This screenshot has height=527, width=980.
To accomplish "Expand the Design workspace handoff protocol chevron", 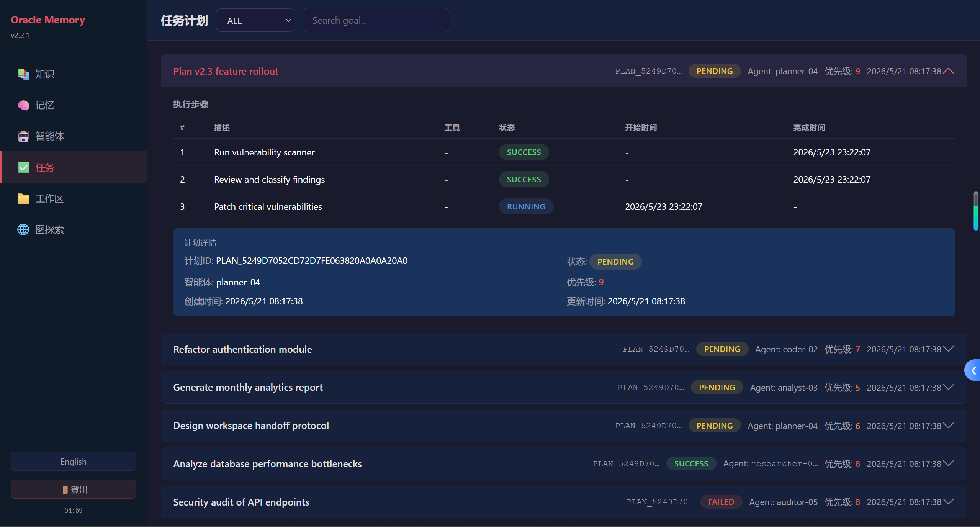I will (x=949, y=426).
